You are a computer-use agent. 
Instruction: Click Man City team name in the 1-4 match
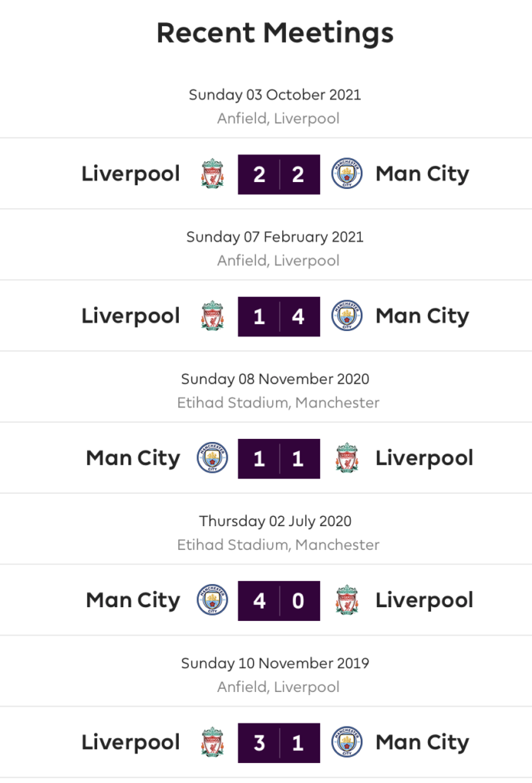tap(422, 317)
